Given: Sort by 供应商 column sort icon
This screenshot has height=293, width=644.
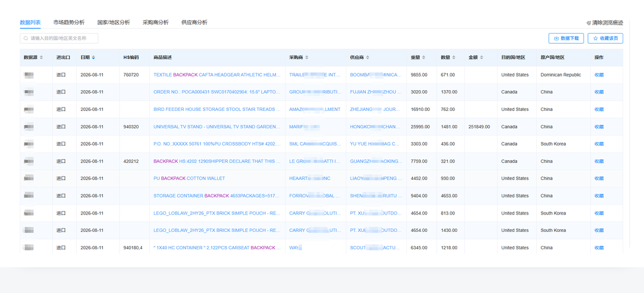Looking at the screenshot, I should pos(367,58).
